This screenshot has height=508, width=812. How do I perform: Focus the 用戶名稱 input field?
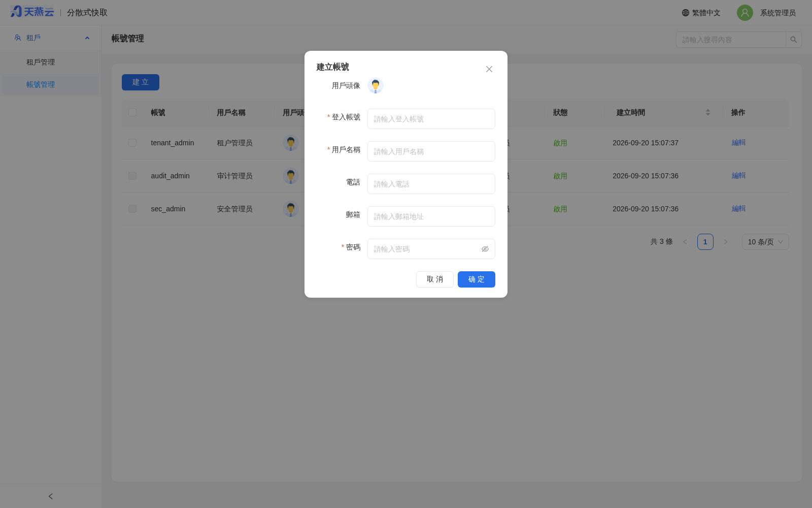click(x=431, y=151)
